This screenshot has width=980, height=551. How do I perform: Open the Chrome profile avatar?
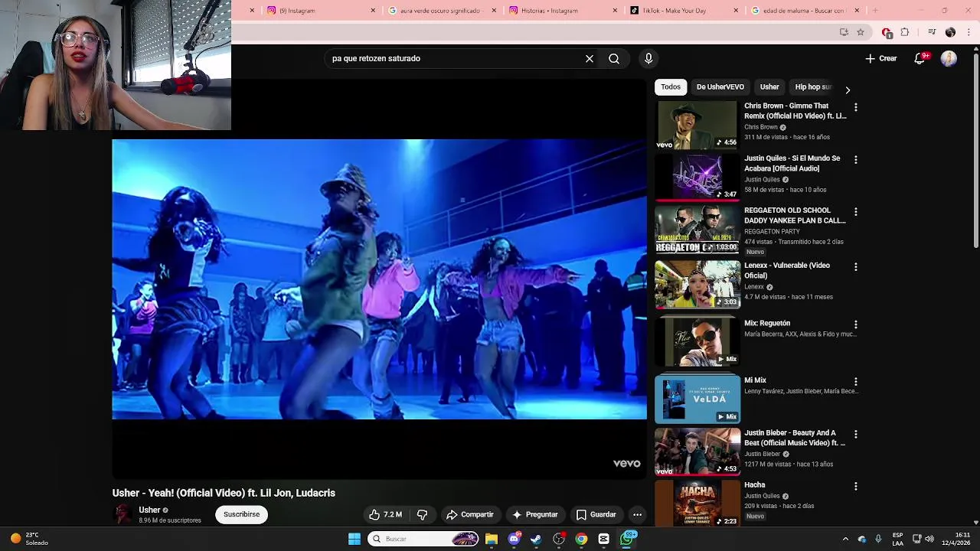[950, 32]
